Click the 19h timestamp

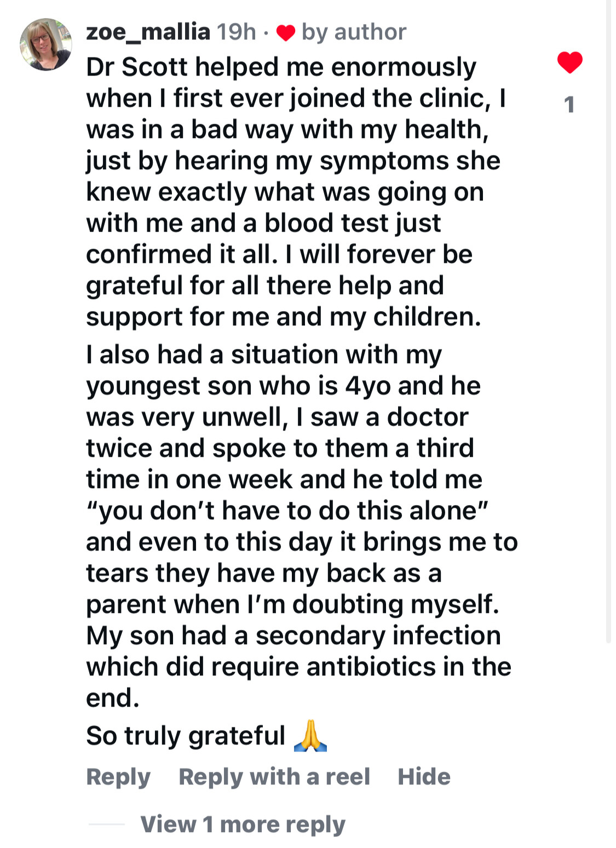[x=236, y=32]
